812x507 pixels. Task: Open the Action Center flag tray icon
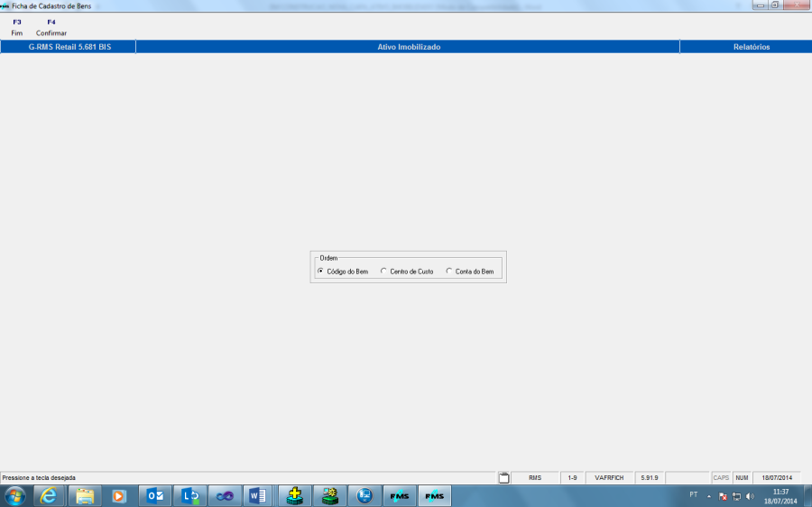tap(723, 496)
